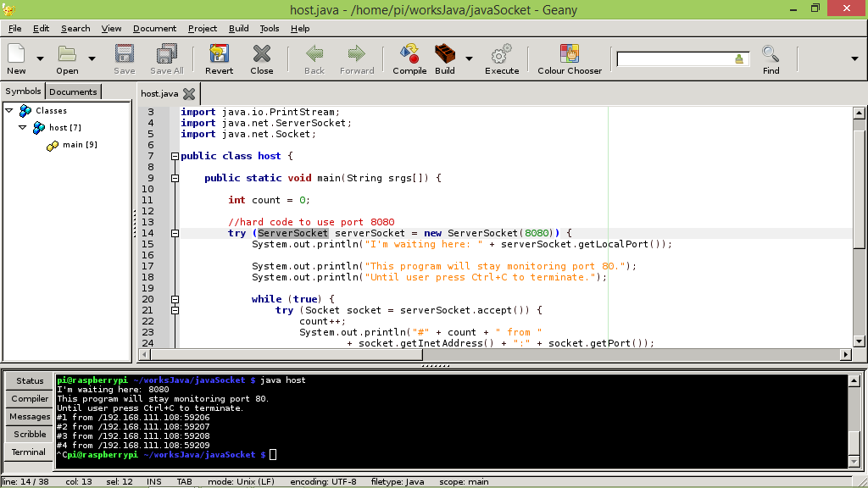The width and height of the screenshot is (868, 488).
Task: Navigate back using the Back icon
Action: click(x=314, y=55)
